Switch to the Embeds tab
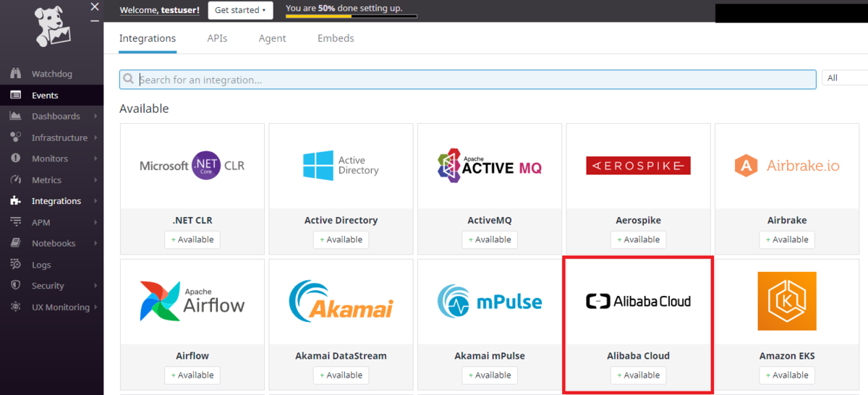 point(336,38)
